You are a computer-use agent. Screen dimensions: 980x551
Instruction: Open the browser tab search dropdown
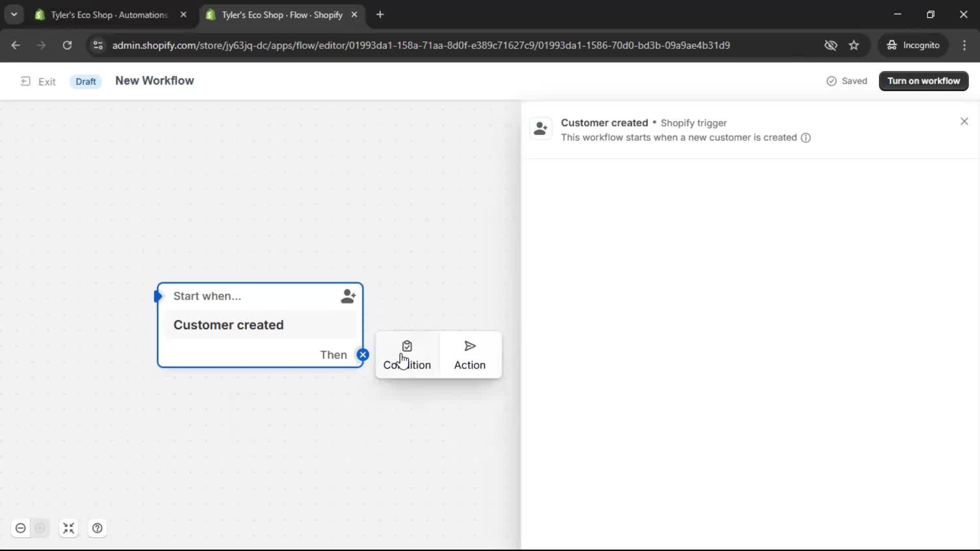pos(14,14)
